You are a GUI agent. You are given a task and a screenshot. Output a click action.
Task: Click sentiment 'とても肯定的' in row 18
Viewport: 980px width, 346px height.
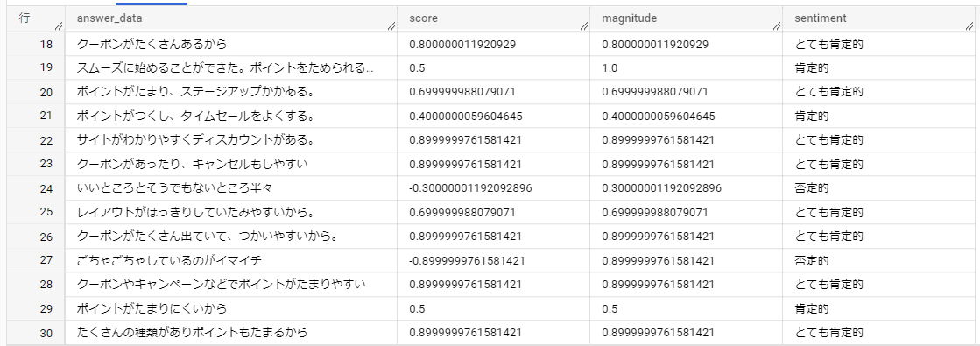(828, 44)
